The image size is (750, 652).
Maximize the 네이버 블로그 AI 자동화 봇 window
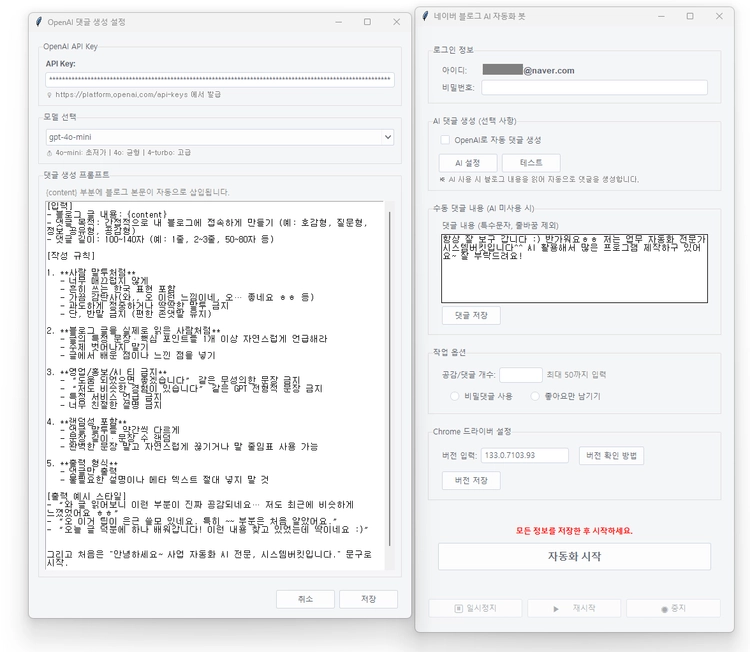pyautogui.click(x=690, y=16)
